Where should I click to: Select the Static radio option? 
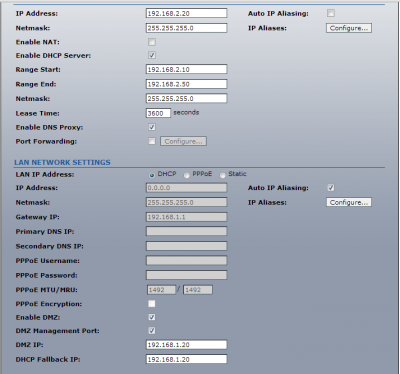point(223,175)
